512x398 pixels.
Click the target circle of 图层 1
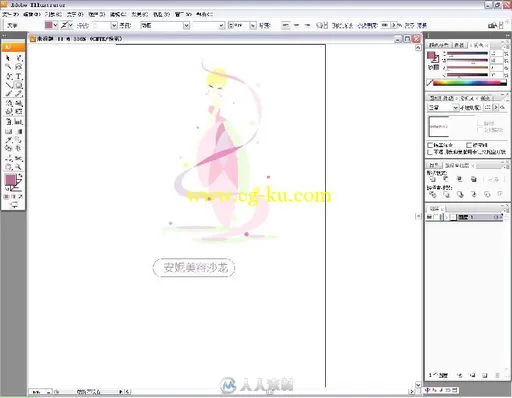pyautogui.click(x=496, y=217)
